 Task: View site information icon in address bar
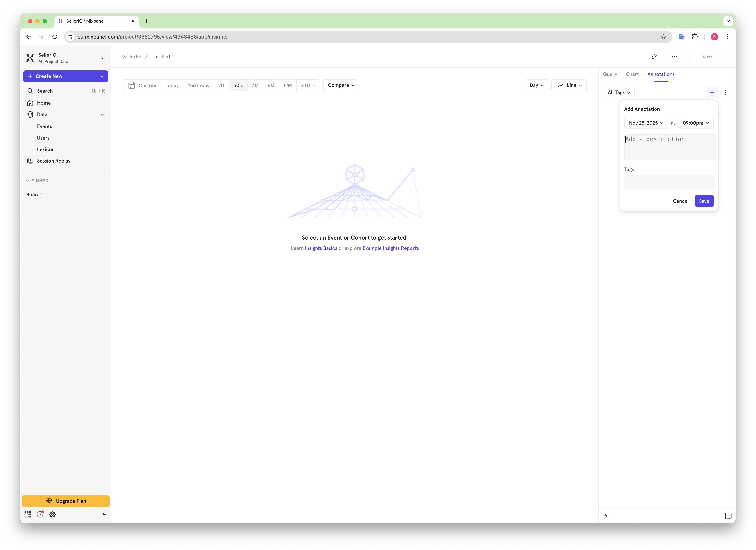pyautogui.click(x=70, y=37)
